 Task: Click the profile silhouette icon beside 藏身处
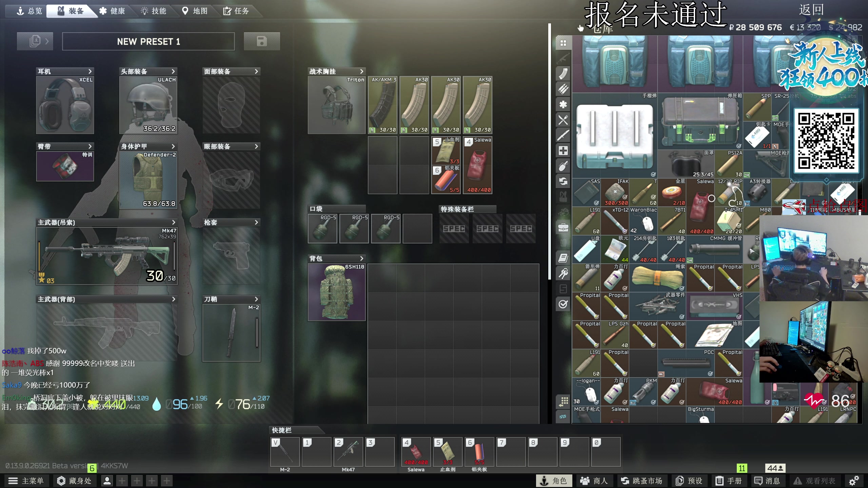[x=107, y=481]
